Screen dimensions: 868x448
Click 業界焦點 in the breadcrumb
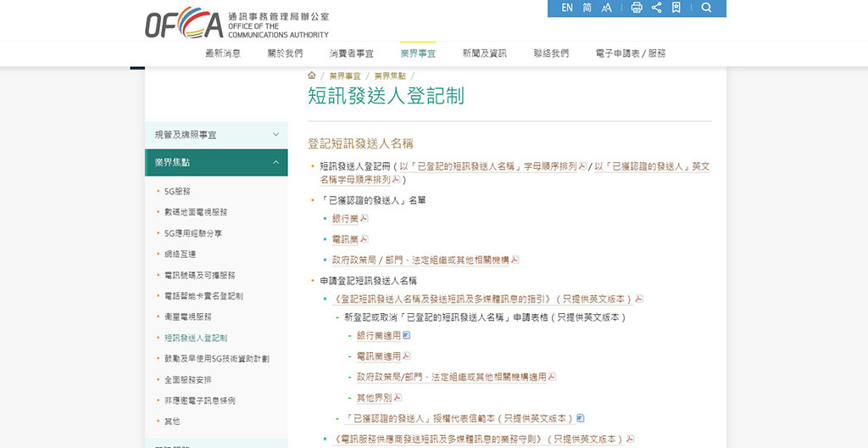(390, 76)
